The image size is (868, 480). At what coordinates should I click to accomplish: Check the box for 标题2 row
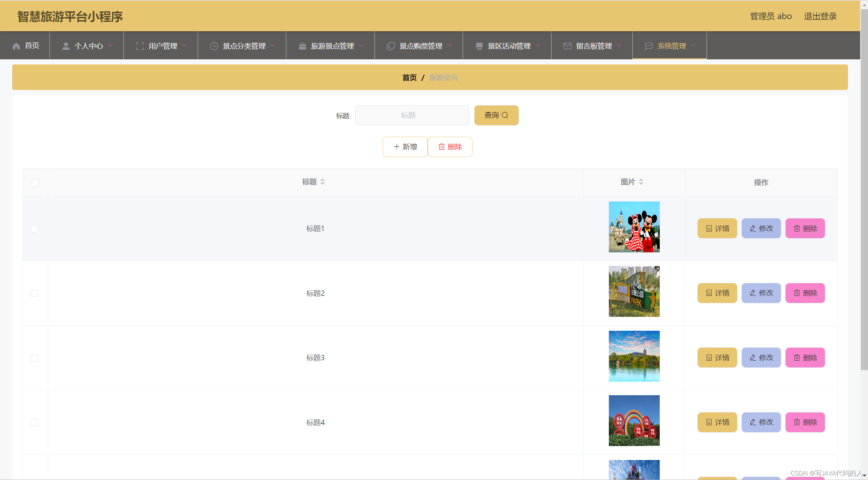tap(34, 293)
